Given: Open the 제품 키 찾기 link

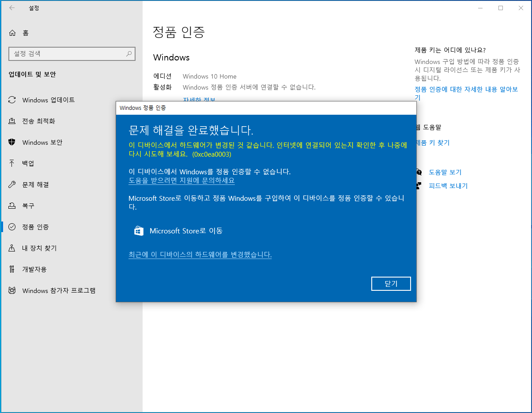Looking at the screenshot, I should 432,143.
